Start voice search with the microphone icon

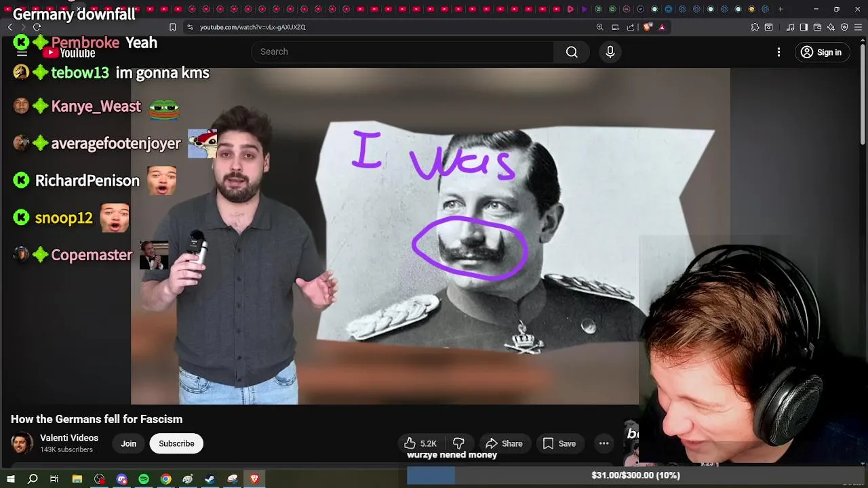tap(610, 52)
